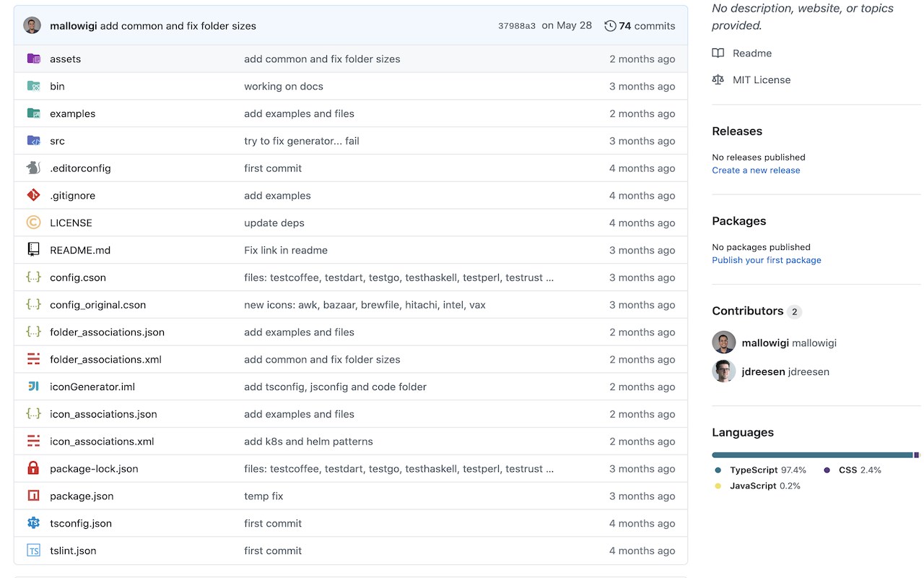This screenshot has width=924, height=578.
Task: Open the examples folder
Action: 72,113
